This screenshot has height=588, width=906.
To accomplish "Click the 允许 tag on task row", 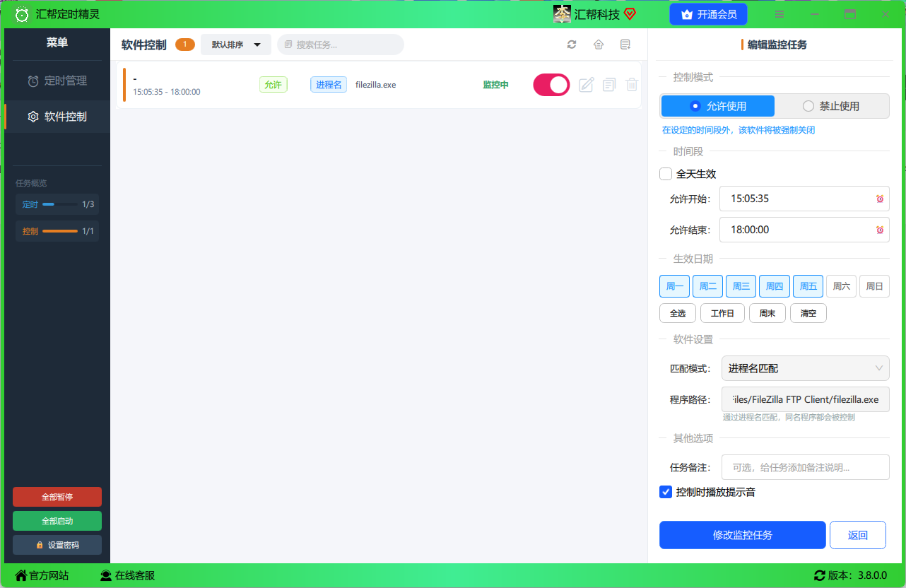I will coord(273,85).
